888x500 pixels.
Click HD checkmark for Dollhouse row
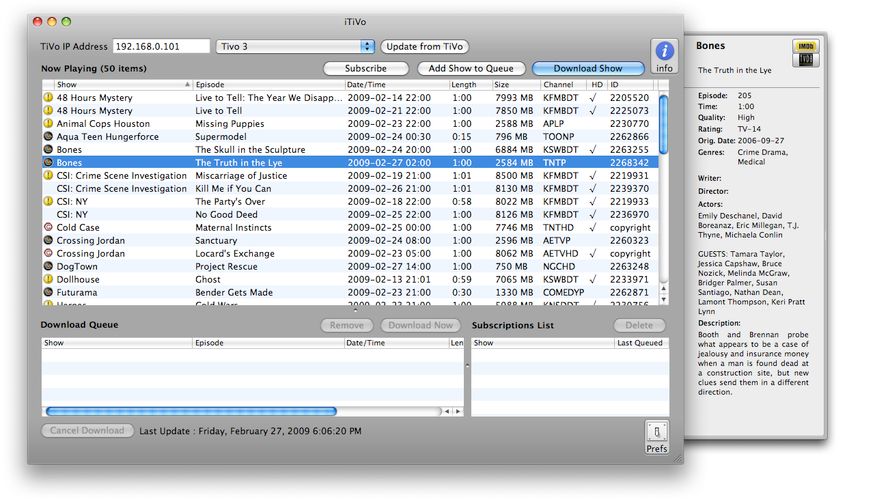pos(592,279)
